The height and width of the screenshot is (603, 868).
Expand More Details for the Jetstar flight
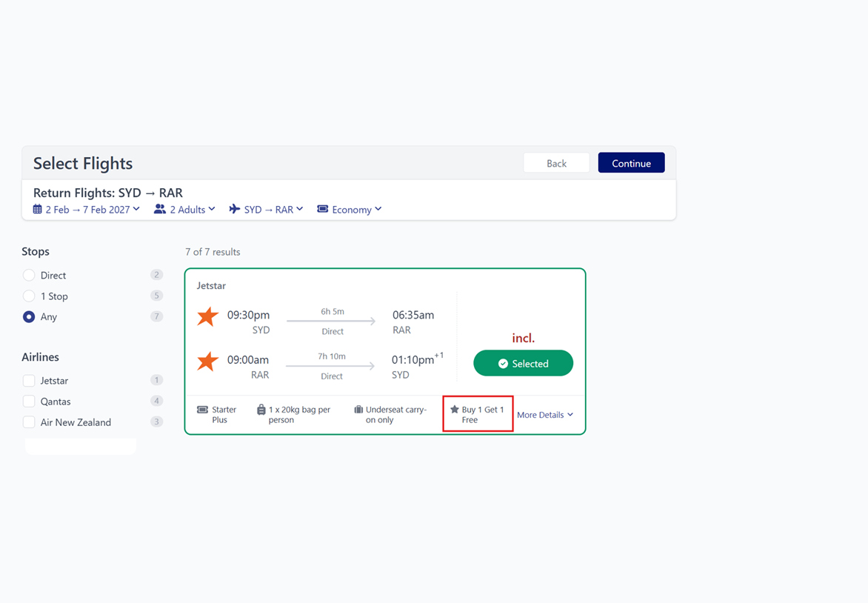[545, 415]
